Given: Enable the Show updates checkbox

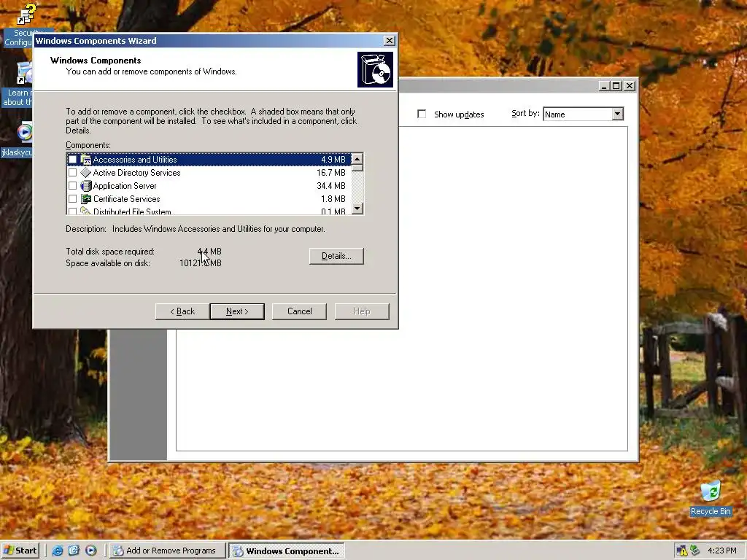Looking at the screenshot, I should tap(422, 114).
